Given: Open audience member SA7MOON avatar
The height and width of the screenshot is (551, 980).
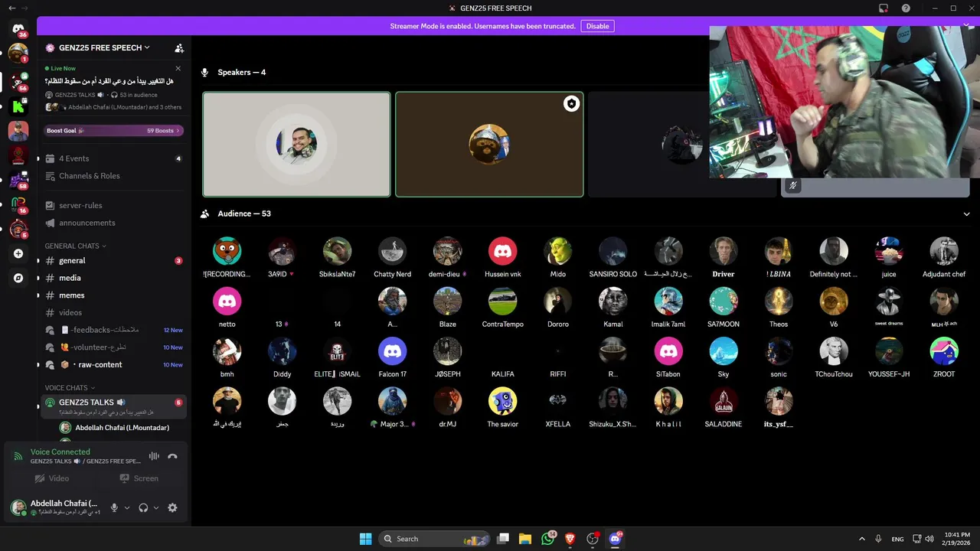Looking at the screenshot, I should pyautogui.click(x=724, y=301).
